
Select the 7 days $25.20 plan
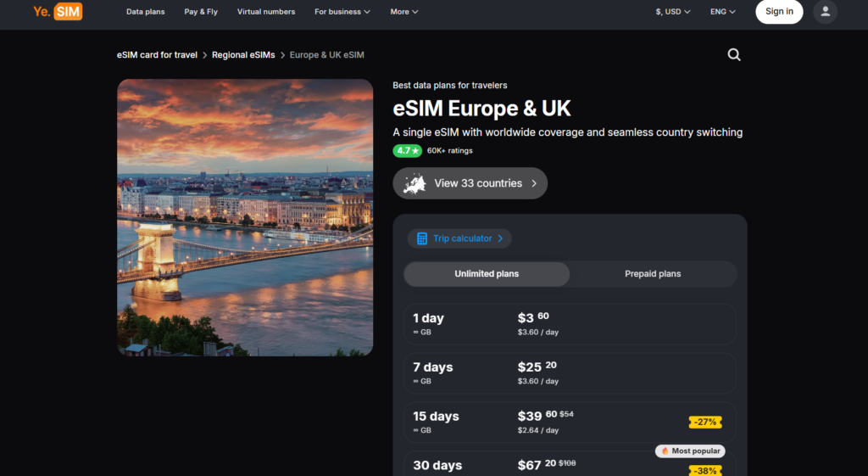(x=570, y=373)
